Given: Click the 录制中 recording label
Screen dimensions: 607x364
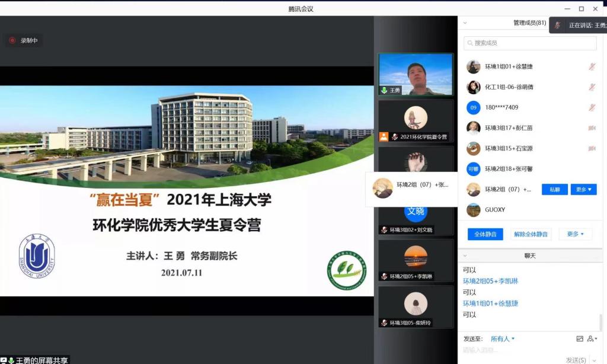Looking at the screenshot, I should point(29,40).
